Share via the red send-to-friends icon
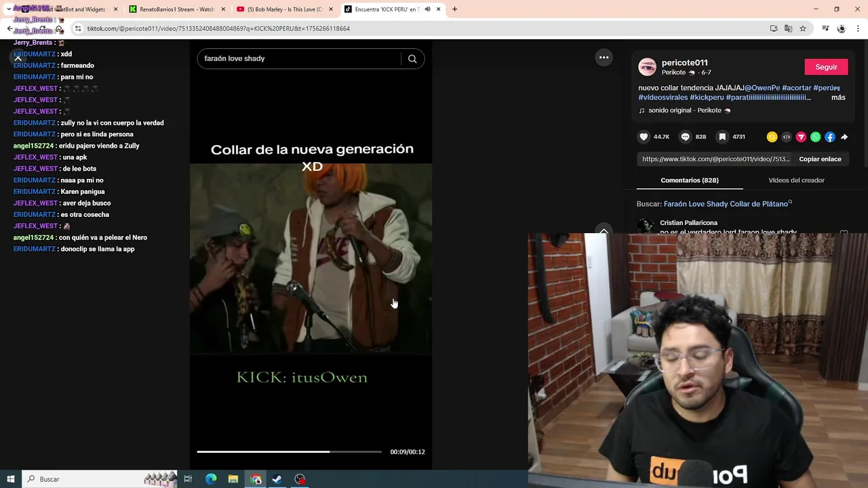 click(x=801, y=137)
